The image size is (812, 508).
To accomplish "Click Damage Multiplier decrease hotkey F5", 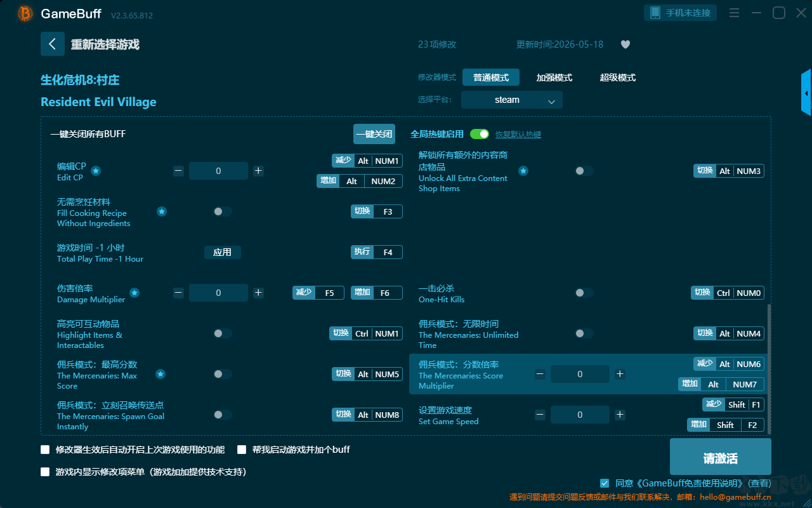I will tap(318, 293).
